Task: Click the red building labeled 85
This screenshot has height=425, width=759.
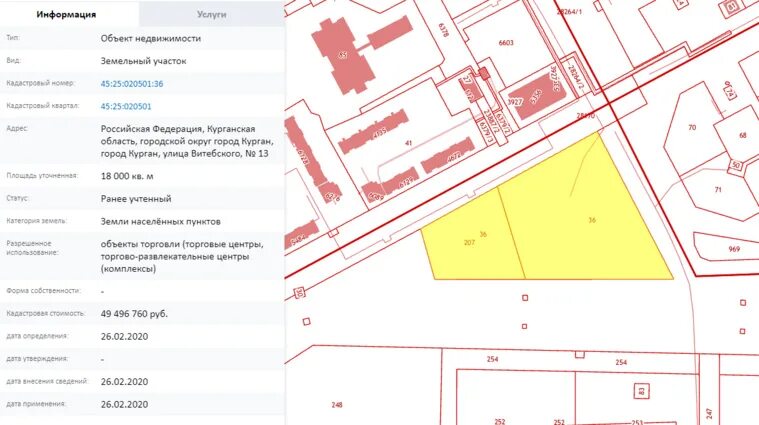Action: (x=343, y=56)
